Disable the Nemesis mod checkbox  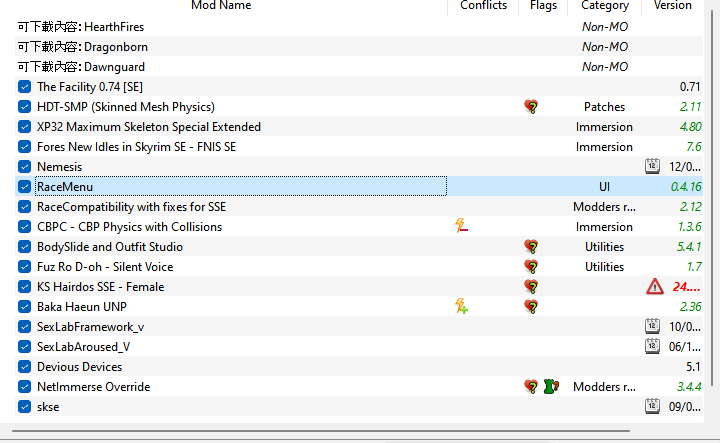[24, 167]
